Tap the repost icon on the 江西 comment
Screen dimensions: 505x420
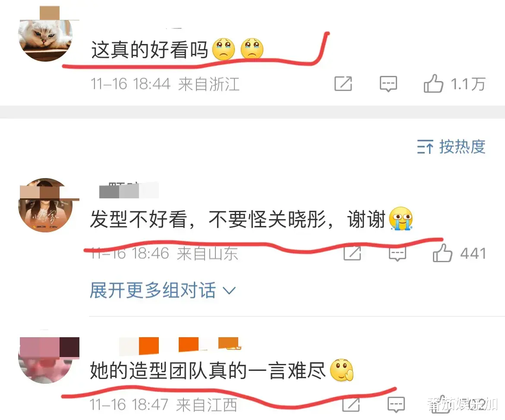coord(351,404)
